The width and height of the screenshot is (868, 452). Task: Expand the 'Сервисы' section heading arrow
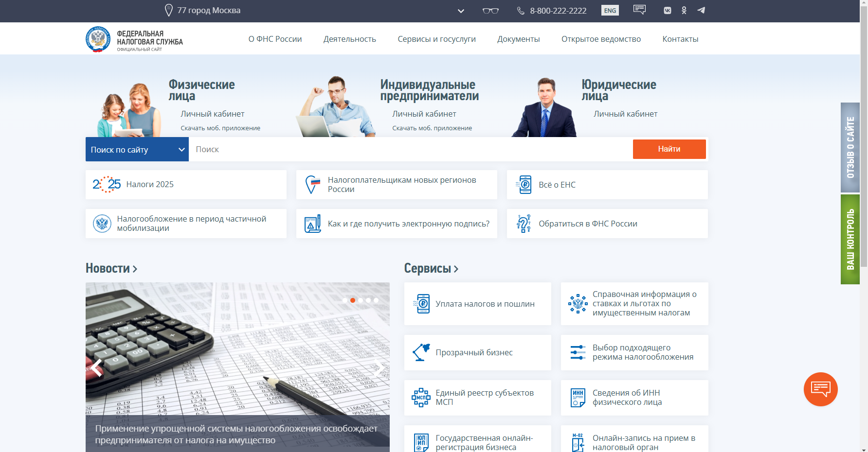click(456, 269)
